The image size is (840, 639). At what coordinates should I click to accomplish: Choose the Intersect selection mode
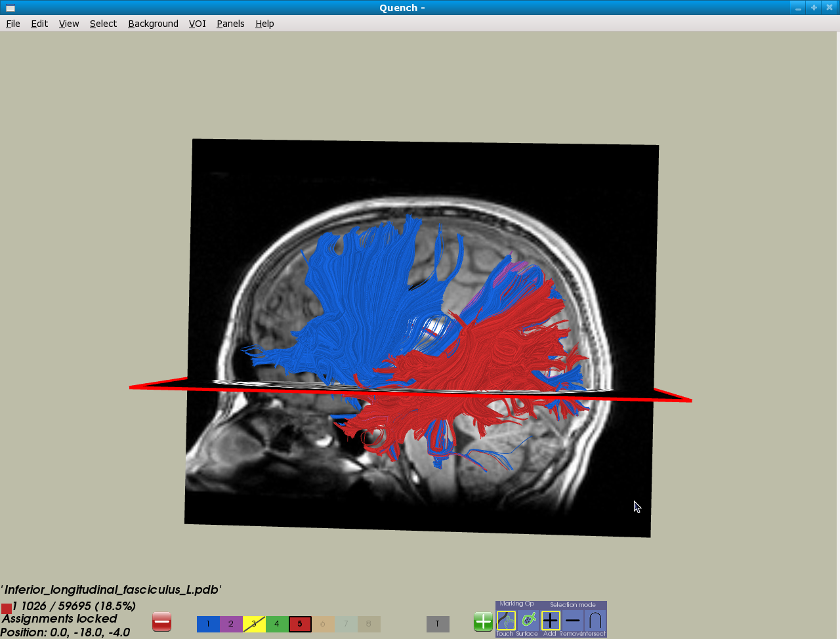click(595, 621)
